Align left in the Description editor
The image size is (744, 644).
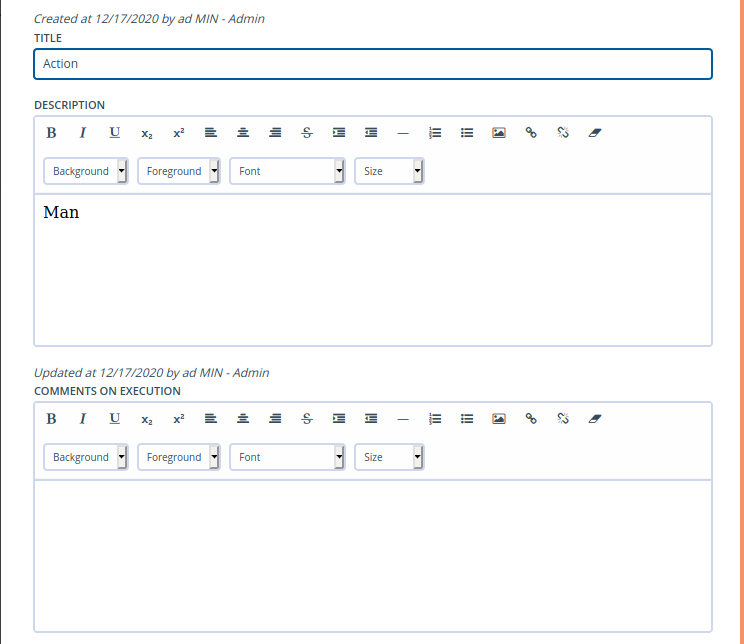click(x=211, y=133)
